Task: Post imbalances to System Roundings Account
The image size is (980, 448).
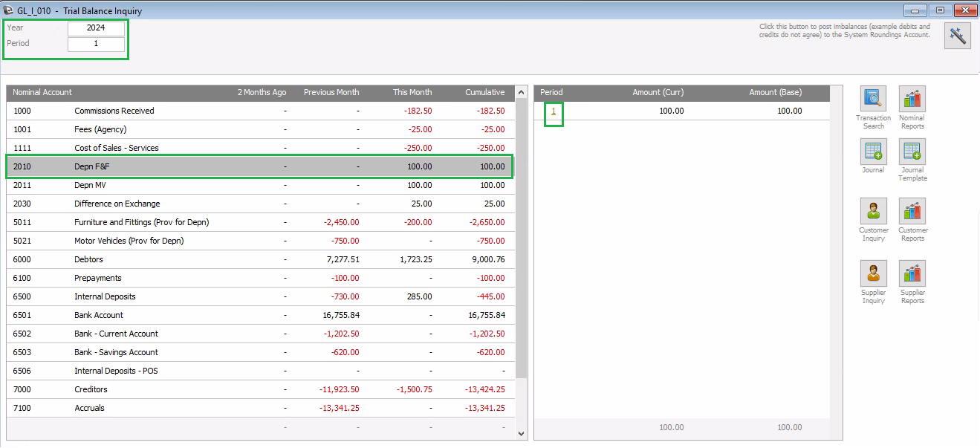Action: [x=957, y=35]
